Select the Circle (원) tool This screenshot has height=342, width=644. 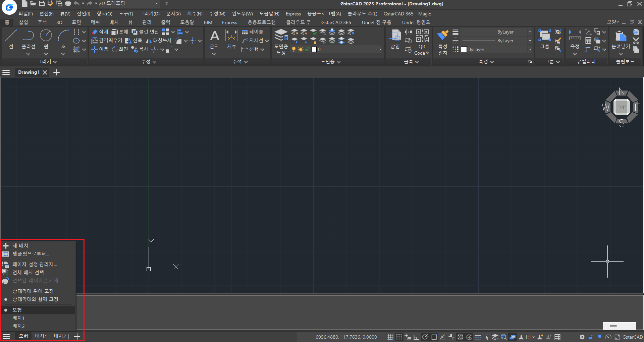[x=46, y=39]
